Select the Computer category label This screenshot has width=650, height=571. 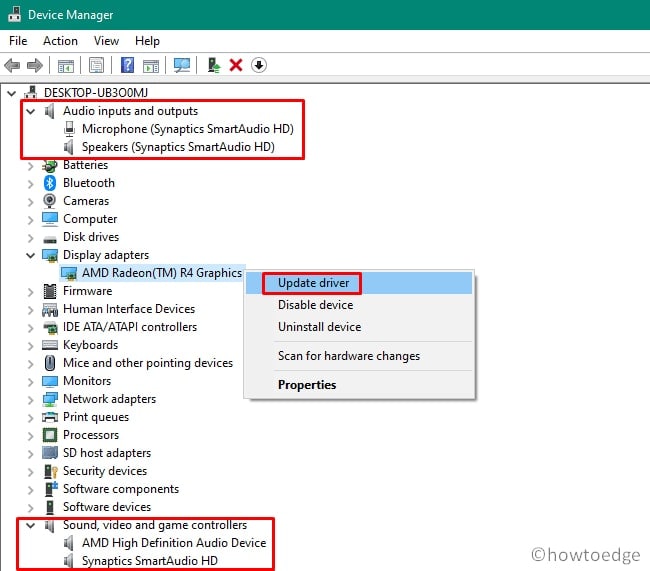(x=90, y=219)
